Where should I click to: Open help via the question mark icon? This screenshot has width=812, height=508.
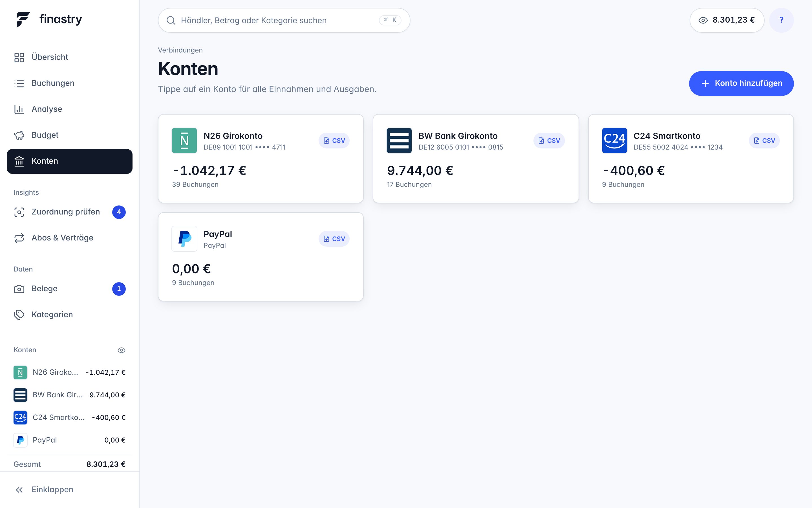tap(781, 20)
